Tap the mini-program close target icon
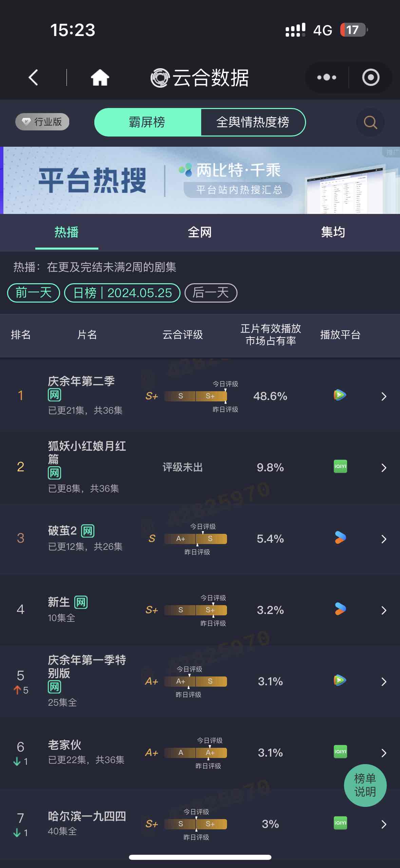Viewport: 400px width, 868px height. coord(370,77)
